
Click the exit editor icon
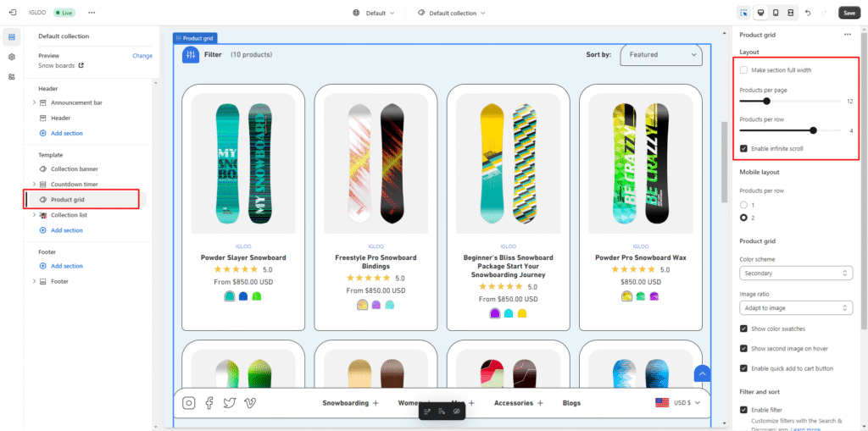click(12, 12)
